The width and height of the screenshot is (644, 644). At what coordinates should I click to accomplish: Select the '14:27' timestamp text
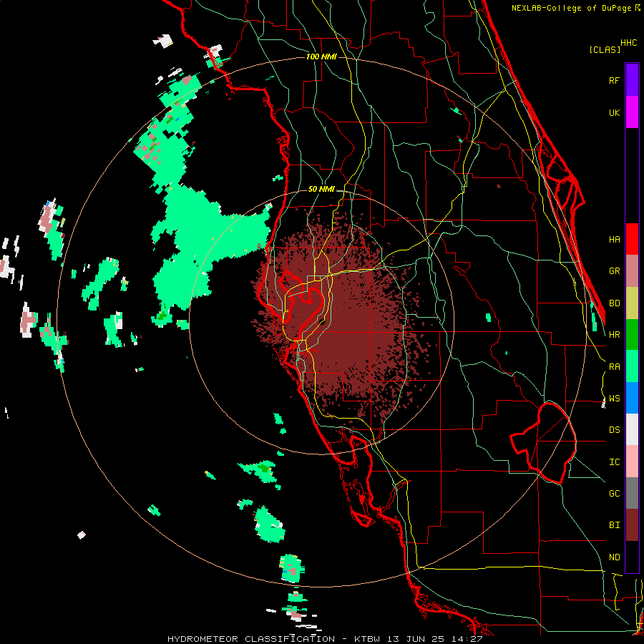(x=467, y=639)
